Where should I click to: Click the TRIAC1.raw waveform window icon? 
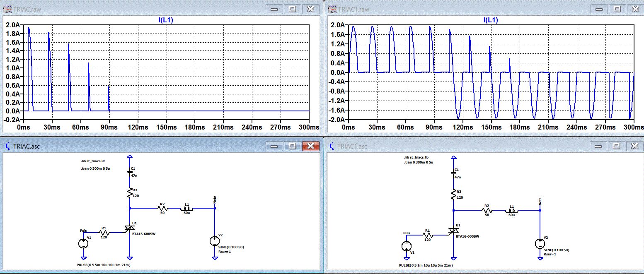click(332, 9)
